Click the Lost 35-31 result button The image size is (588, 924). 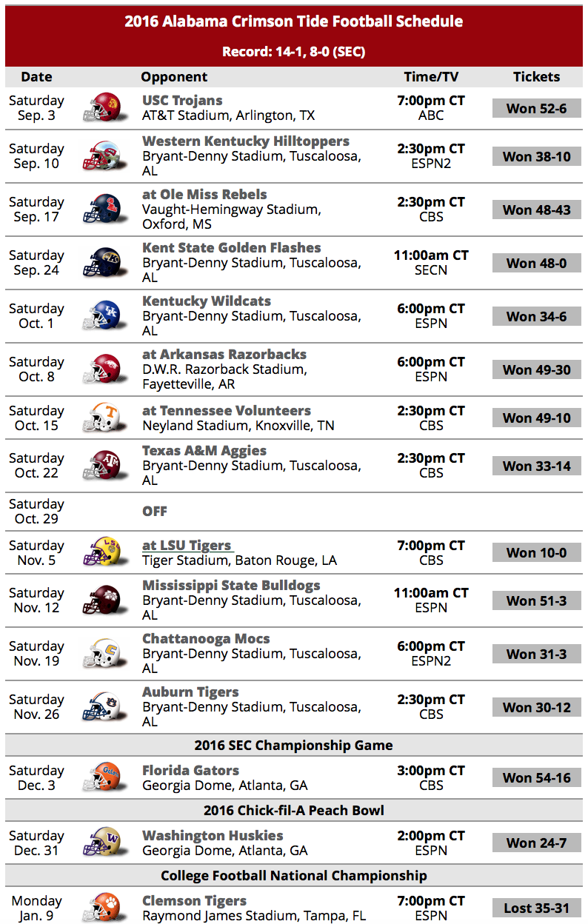[x=537, y=908]
